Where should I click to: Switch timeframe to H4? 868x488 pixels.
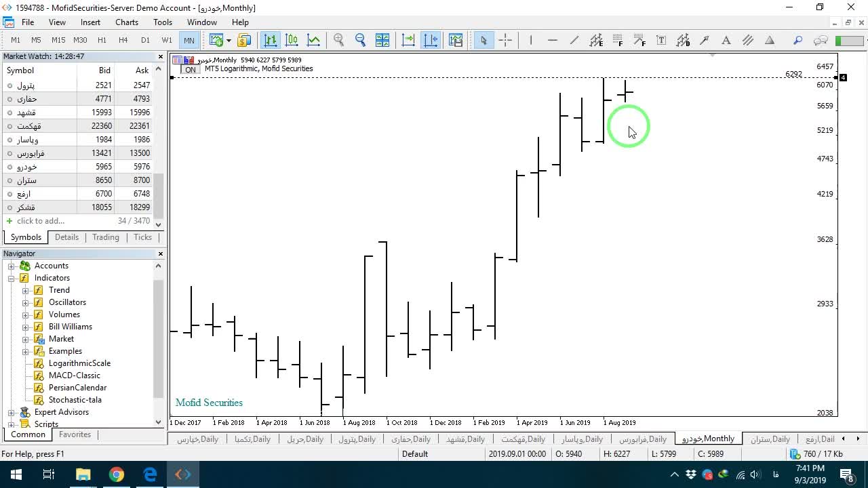(123, 40)
